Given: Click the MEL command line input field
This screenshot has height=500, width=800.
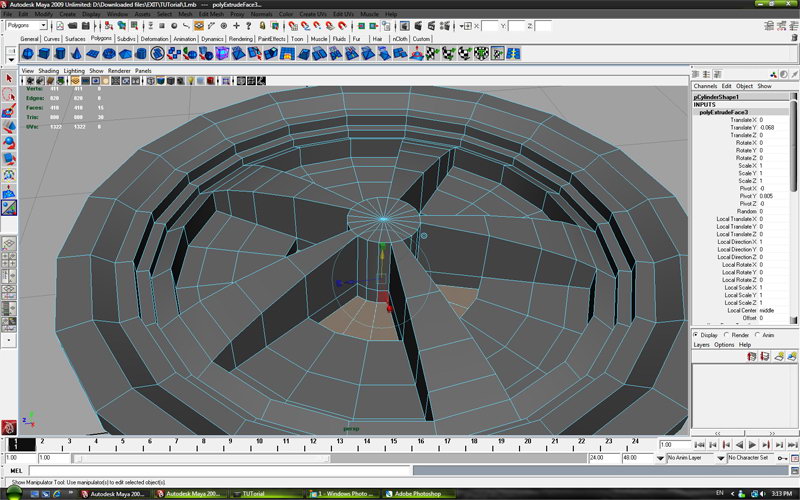Looking at the screenshot, I should (x=220, y=470).
